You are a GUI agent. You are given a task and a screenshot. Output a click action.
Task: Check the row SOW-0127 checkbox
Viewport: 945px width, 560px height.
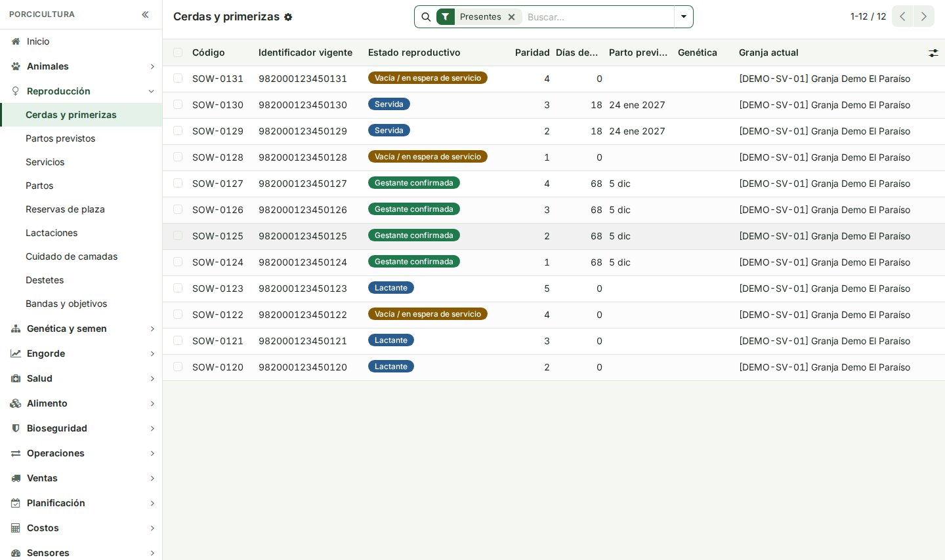pos(178,183)
